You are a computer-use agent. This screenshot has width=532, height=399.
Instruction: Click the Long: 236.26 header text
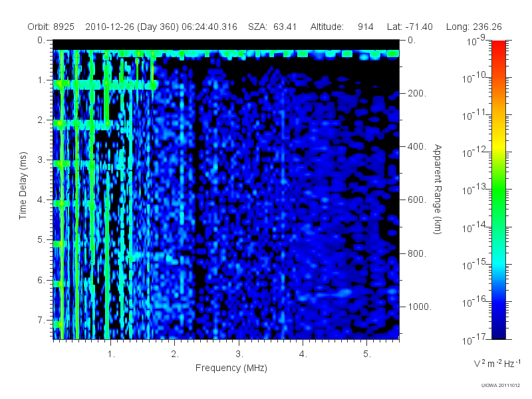coord(474,27)
